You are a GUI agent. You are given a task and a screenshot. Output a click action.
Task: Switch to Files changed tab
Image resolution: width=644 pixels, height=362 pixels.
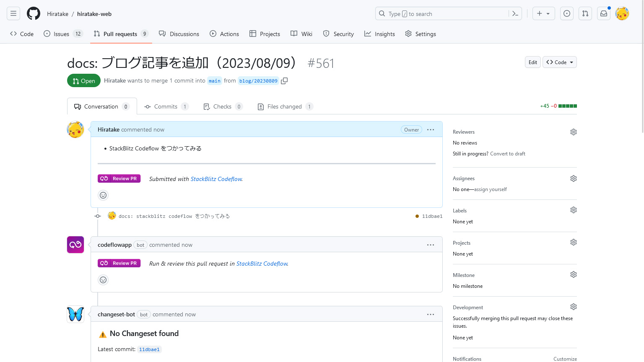tap(285, 106)
